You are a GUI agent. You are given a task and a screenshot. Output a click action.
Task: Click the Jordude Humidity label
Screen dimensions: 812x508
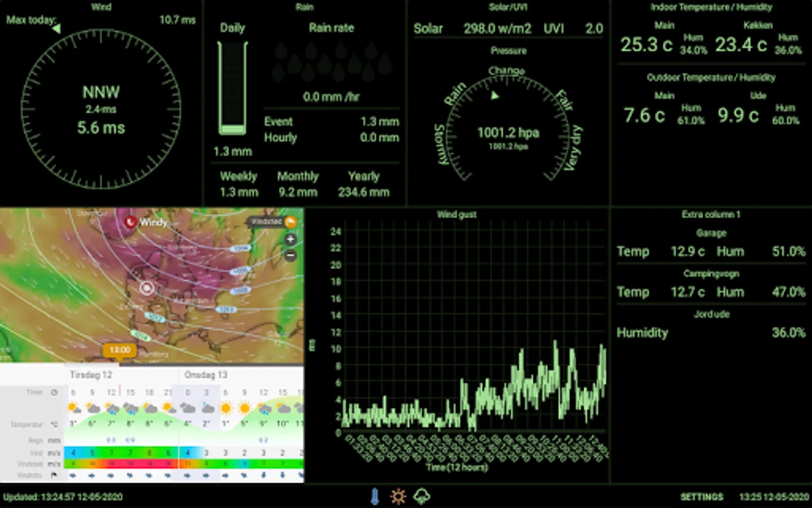click(x=642, y=332)
